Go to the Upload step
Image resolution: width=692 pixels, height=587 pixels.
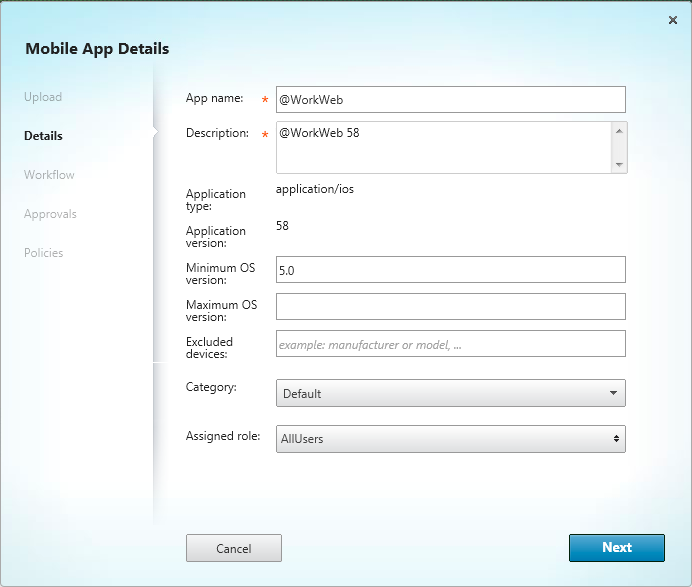click(43, 97)
